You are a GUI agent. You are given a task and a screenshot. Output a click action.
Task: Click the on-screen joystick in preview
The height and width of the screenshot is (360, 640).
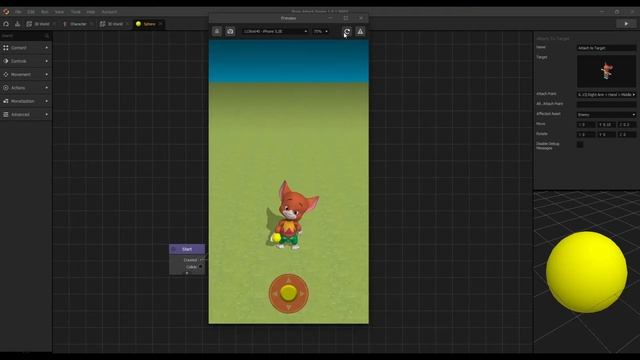(x=289, y=293)
